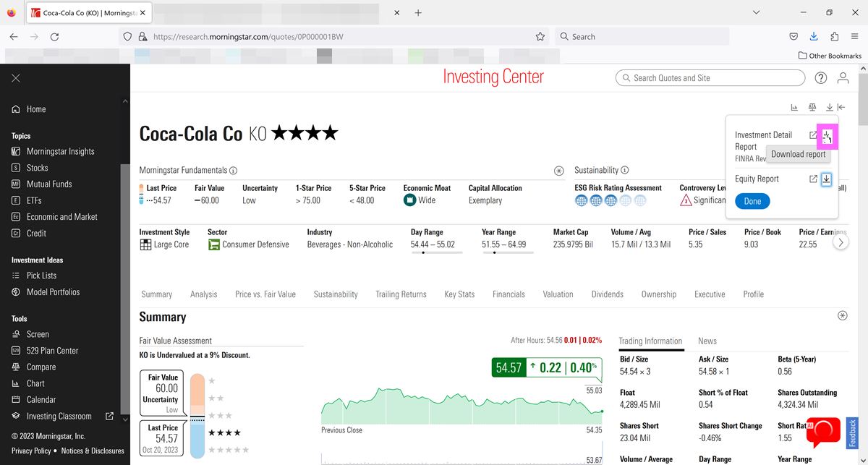
Task: Switch to the Sustainability tab
Action: (336, 294)
